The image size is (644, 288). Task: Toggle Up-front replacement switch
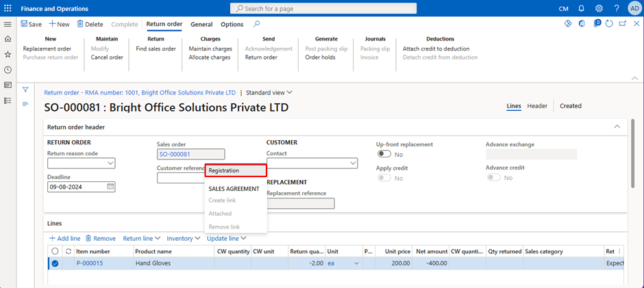click(384, 154)
